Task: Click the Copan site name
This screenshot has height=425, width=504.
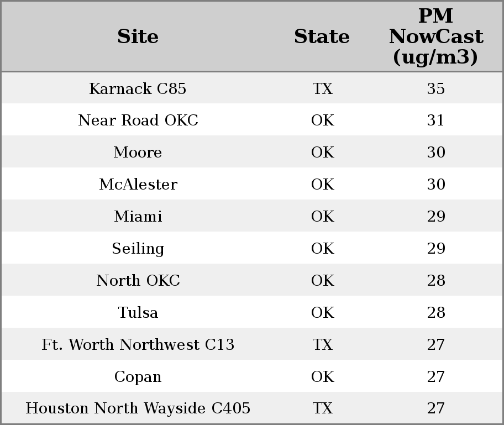Action: point(138,377)
